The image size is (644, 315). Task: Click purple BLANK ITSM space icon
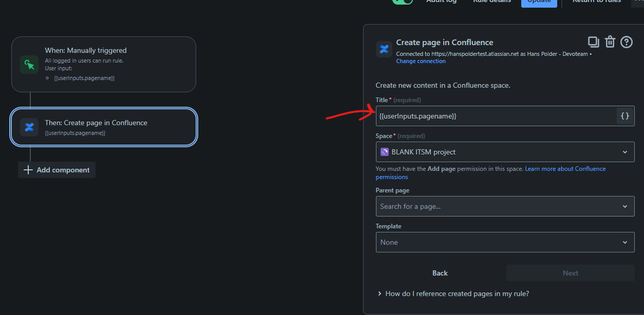point(384,152)
